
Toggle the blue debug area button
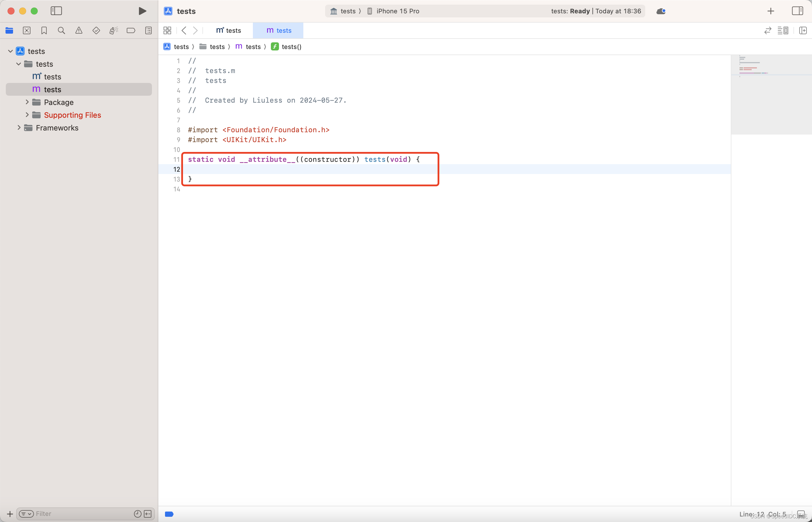point(169,514)
